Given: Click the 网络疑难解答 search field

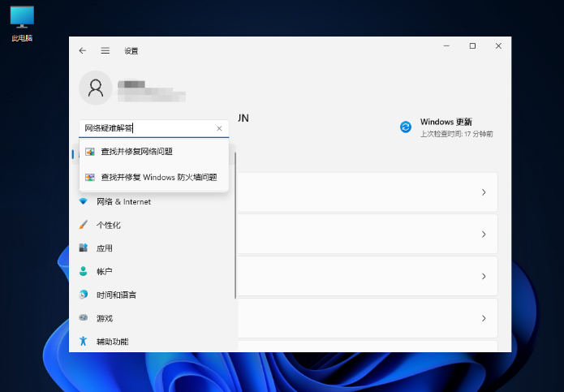Looking at the screenshot, I should pyautogui.click(x=146, y=128).
